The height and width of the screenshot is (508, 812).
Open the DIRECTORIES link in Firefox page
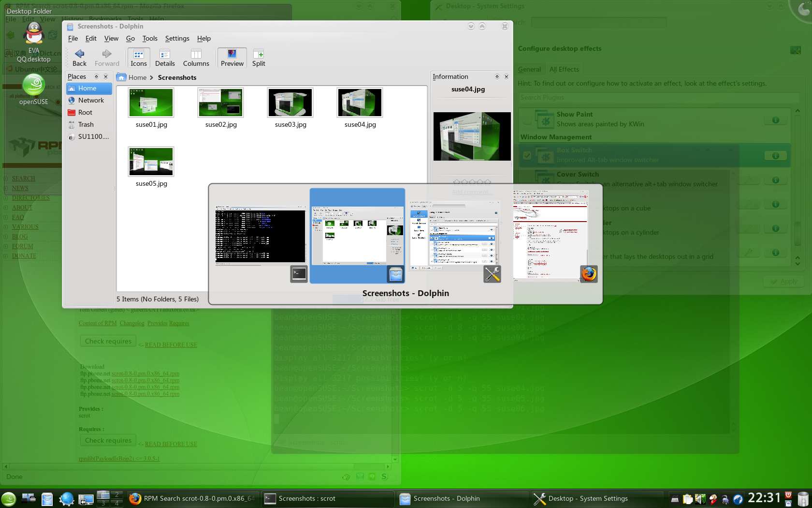point(30,198)
